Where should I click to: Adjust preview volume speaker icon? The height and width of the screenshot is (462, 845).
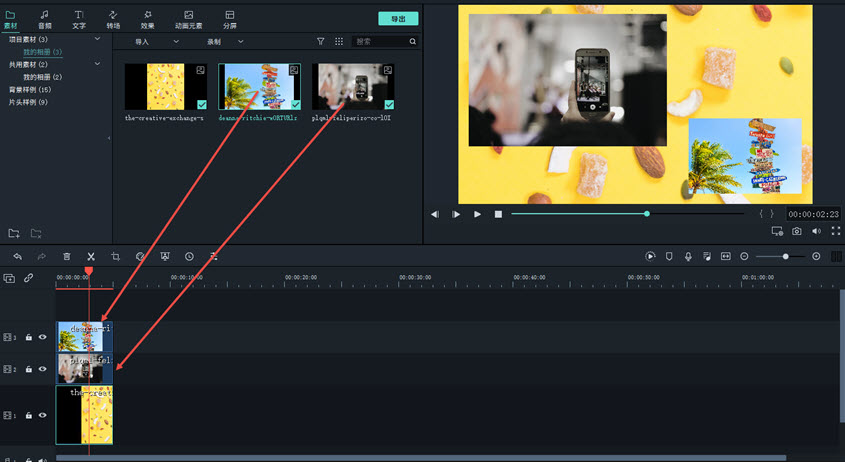[816, 231]
